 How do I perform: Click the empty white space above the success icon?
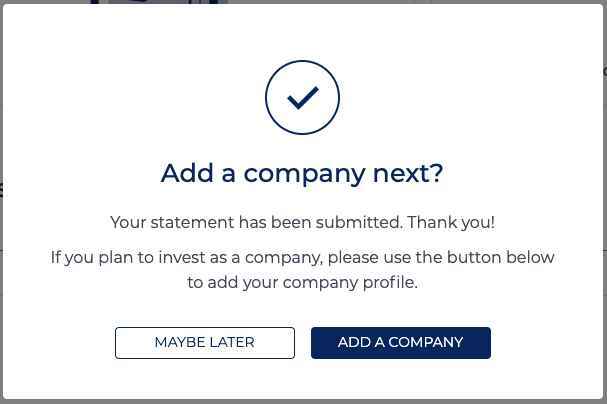(x=303, y=32)
